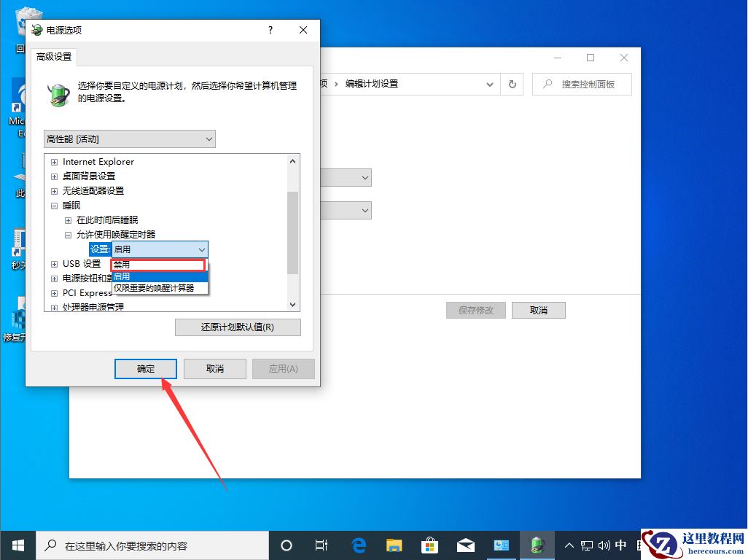Click the volume icon in the system tray
748x560 pixels.
[602, 545]
